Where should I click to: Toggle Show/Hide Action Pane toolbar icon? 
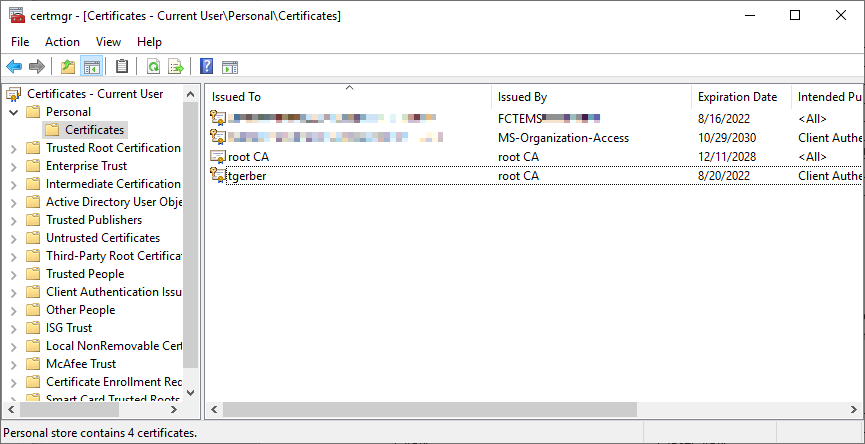(x=229, y=67)
